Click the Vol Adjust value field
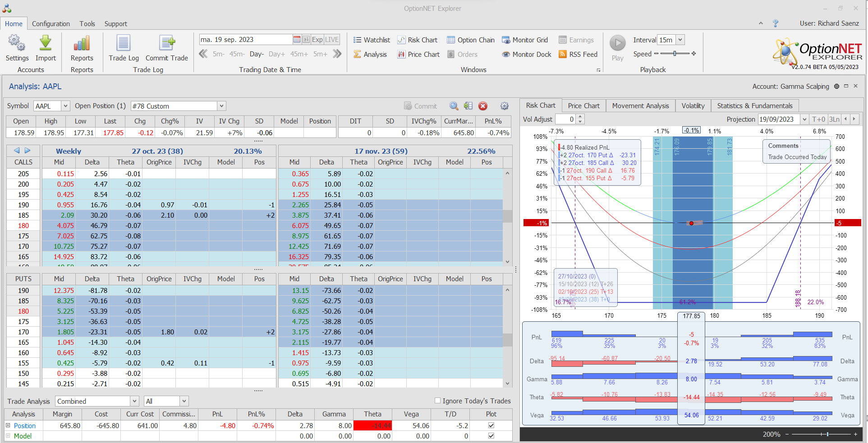The height and width of the screenshot is (443, 868). (566, 119)
